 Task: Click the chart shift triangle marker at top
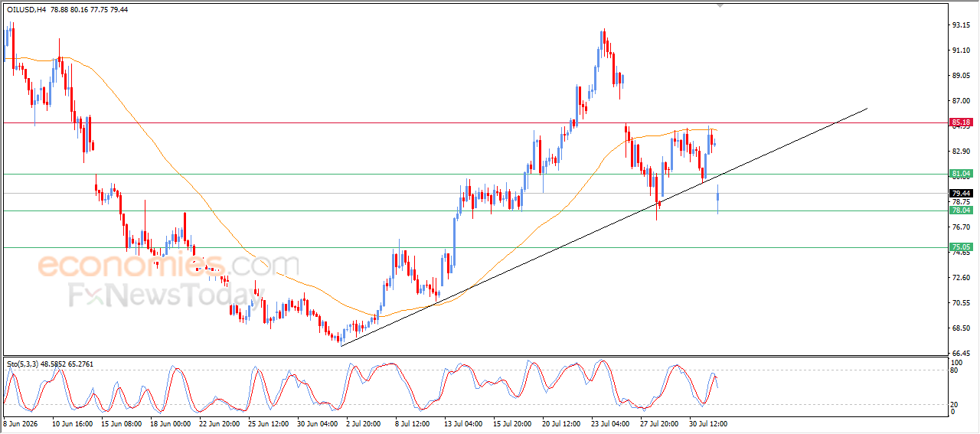(719, 5)
